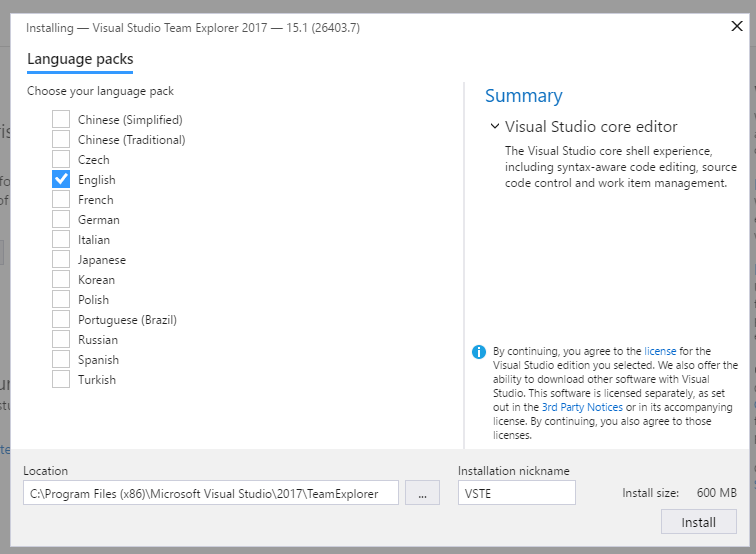Screen dimensions: 756x554
Task: Collapse the Visual Studio core editor section
Action: (495, 126)
